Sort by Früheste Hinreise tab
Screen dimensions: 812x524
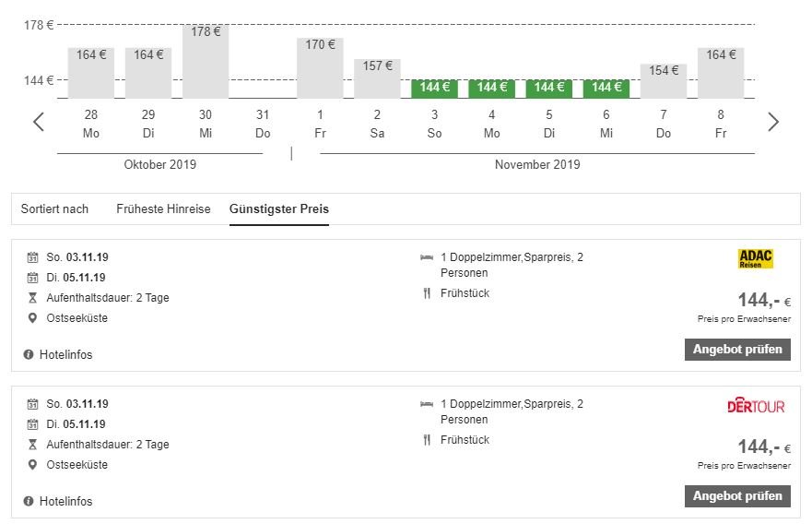163,208
